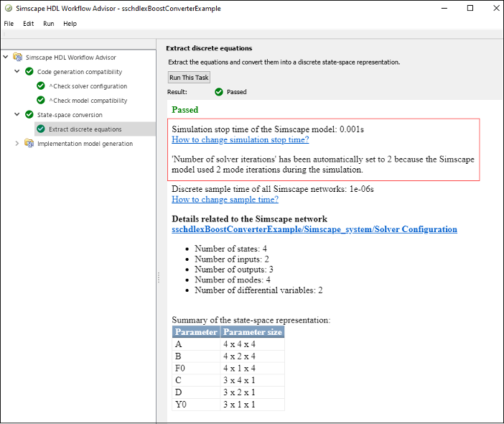Click the '3 x 4 x 1' size cell
The width and height of the screenshot is (504, 424).
[x=252, y=380]
